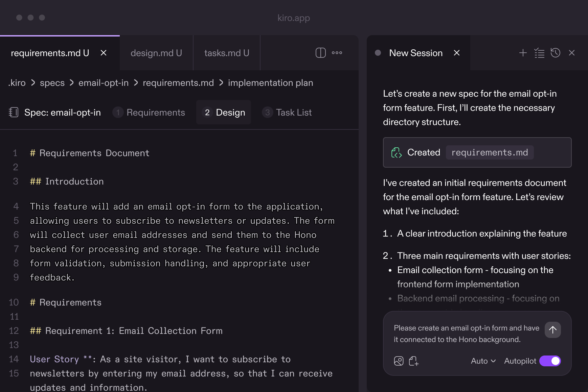Start a new chat session with plus icon
Screen dimensions: 588x392
[523, 53]
